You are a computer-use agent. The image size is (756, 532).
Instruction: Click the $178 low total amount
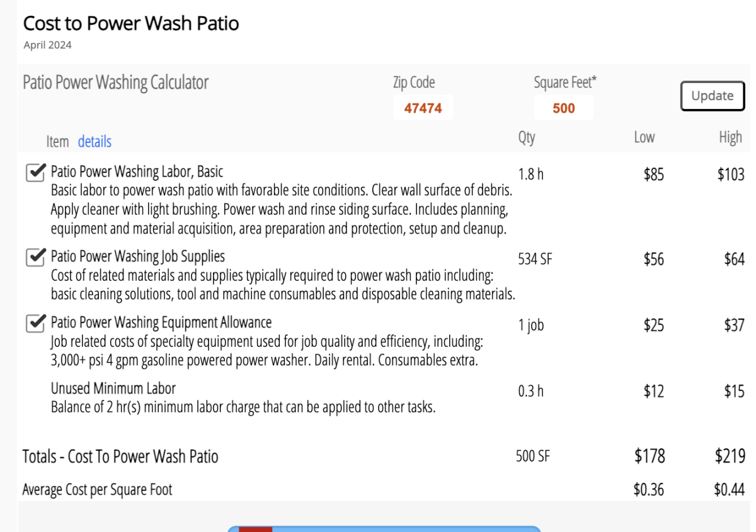pos(649,456)
